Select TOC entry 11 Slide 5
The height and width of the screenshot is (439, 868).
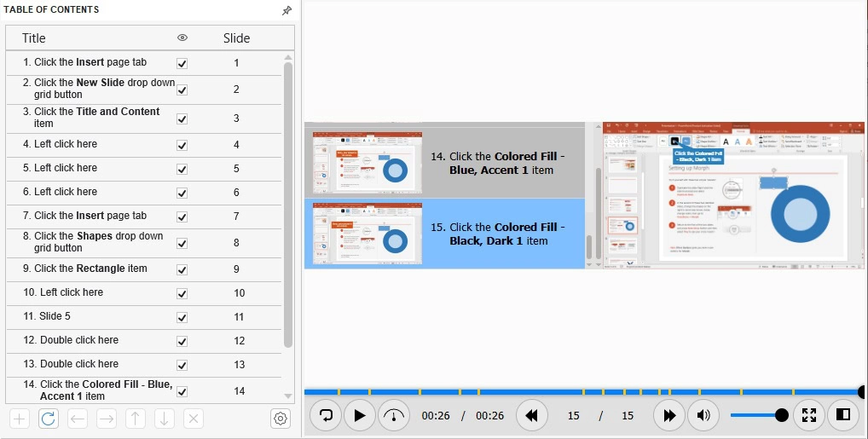144,316
